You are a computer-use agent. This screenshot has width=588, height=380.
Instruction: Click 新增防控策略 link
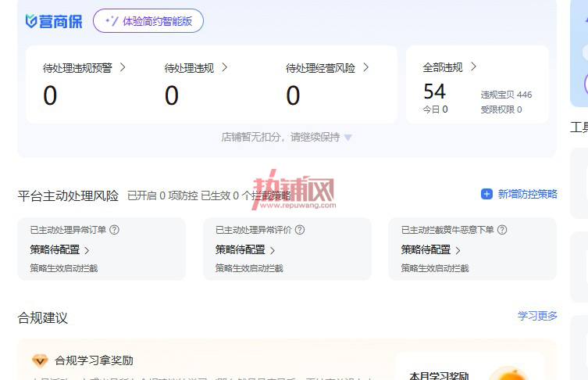[527, 194]
